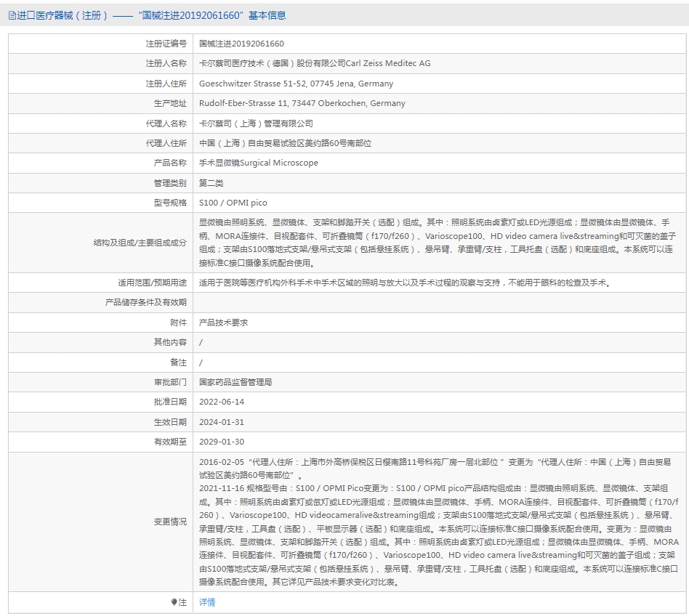Select address Goeschwitzer Strasse 51-52 Jena

point(296,84)
